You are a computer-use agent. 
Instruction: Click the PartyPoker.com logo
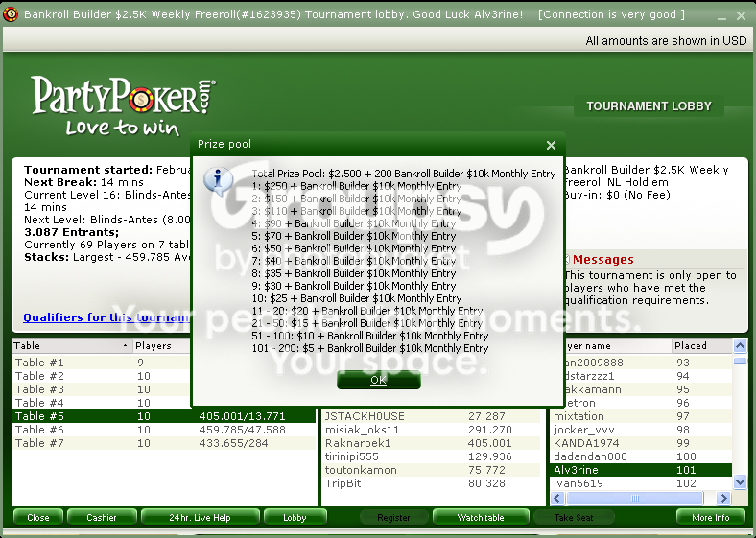124,105
